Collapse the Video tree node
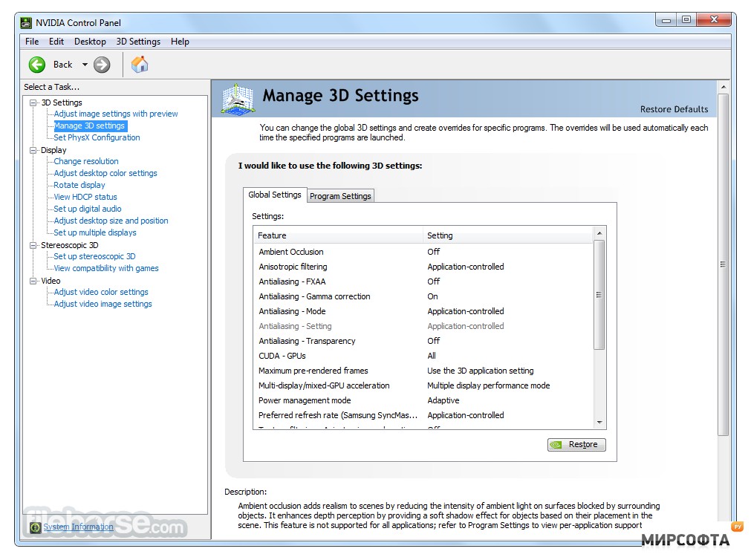The image size is (751, 560). tap(33, 281)
